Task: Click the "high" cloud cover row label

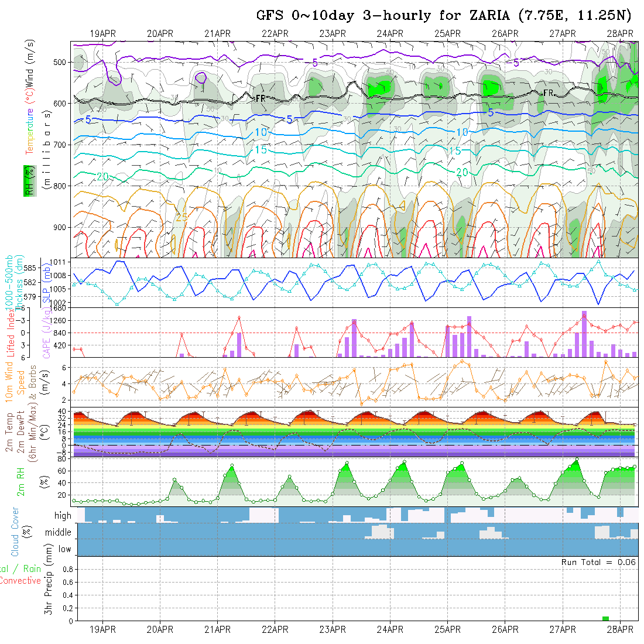Action: [x=63, y=516]
